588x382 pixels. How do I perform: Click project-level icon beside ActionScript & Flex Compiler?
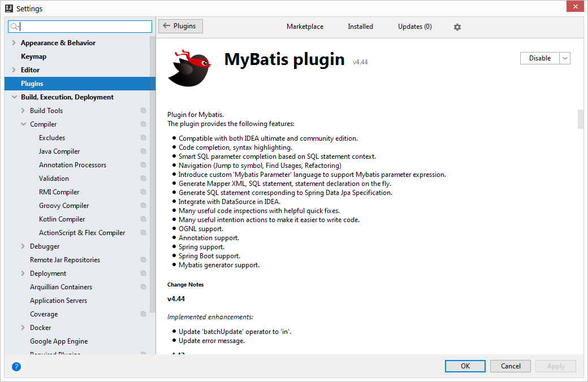click(x=143, y=232)
